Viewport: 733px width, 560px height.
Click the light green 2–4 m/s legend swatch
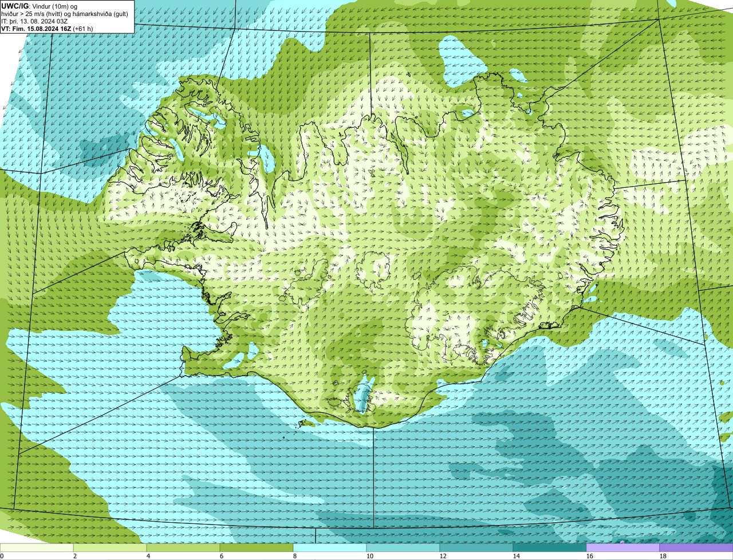[110, 547]
